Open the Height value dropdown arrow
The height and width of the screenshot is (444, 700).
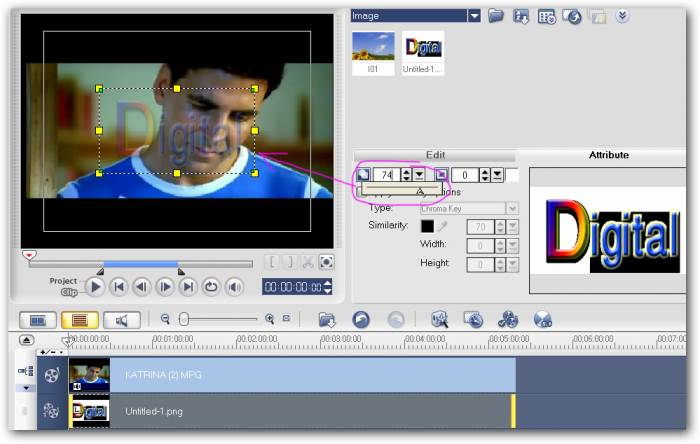[x=512, y=265]
